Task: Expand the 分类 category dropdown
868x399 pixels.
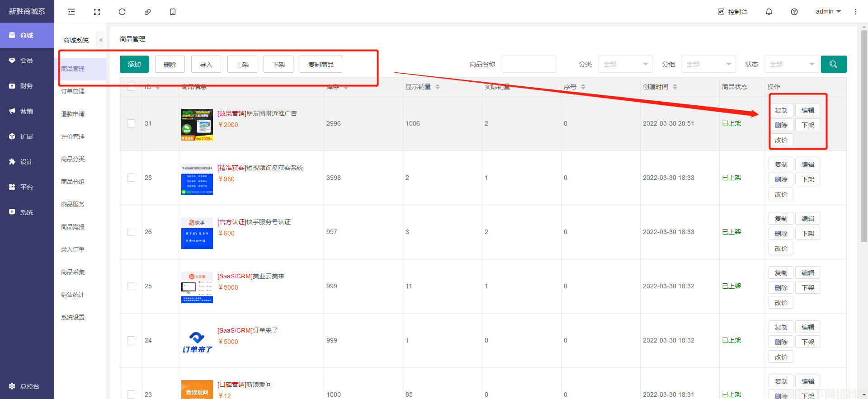Action: point(625,64)
